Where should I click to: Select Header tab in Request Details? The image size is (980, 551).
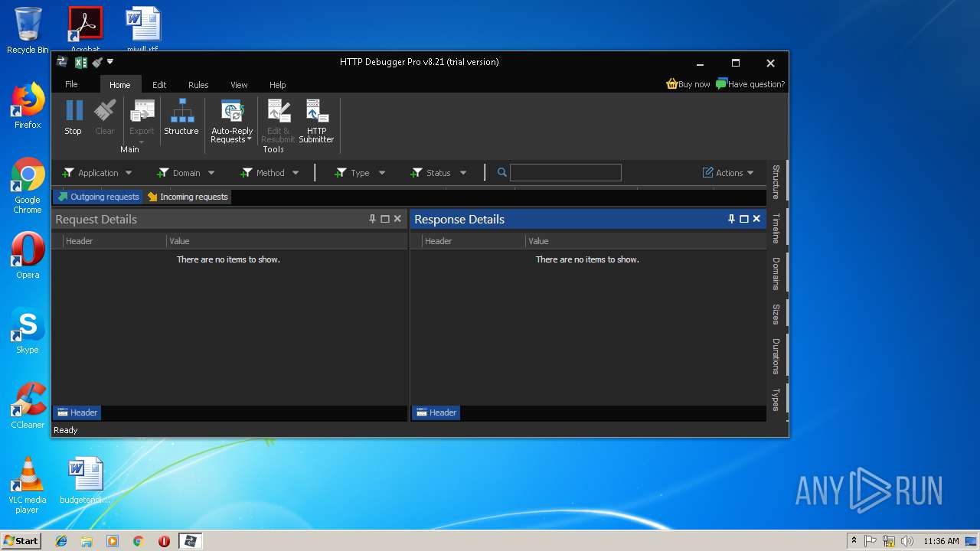click(77, 412)
